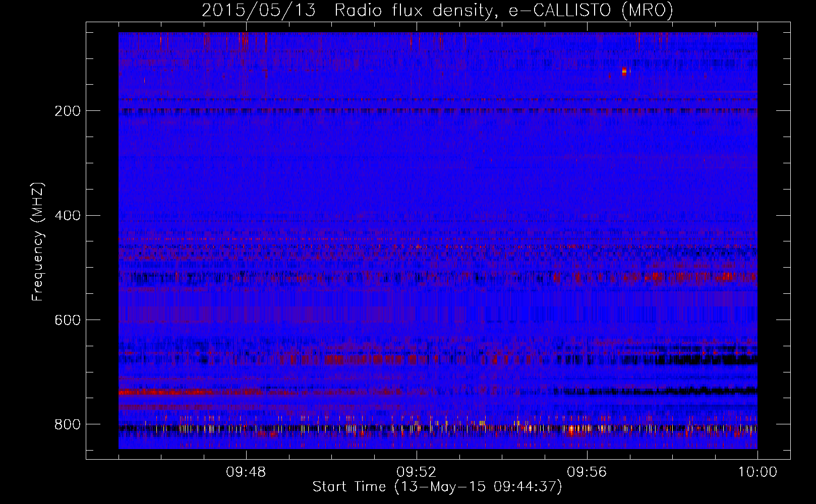816x504 pixels.
Task: Click the "Start Time (13-May-15 09:44:37)" axis label
Action: [437, 487]
